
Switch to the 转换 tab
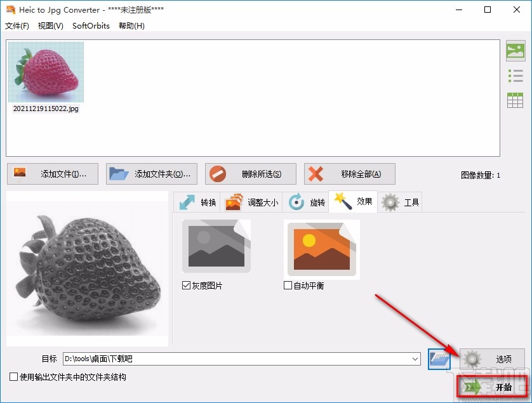(x=196, y=202)
